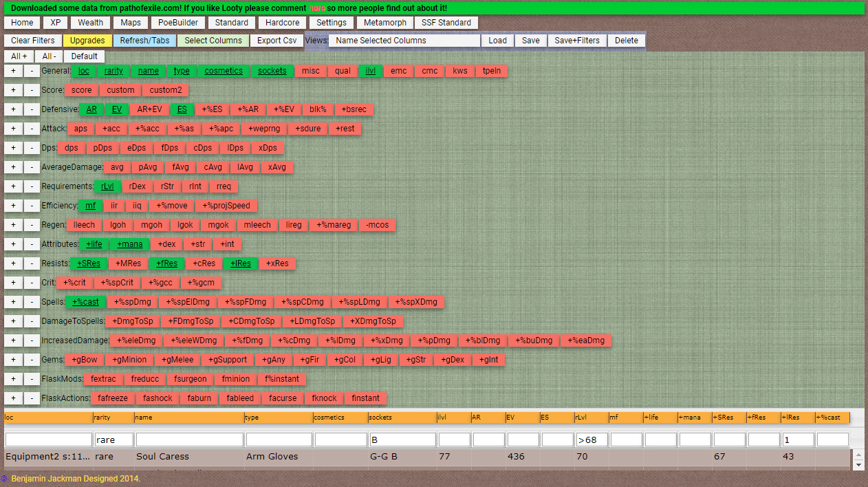Switch to the Metamorph league tab
Image resolution: width=868 pixels, height=487 pixels.
coord(385,23)
